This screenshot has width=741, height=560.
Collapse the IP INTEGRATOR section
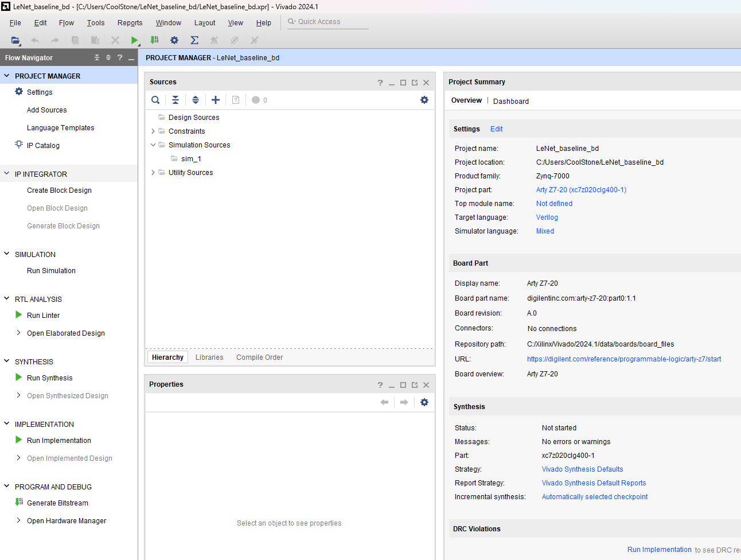(7, 173)
